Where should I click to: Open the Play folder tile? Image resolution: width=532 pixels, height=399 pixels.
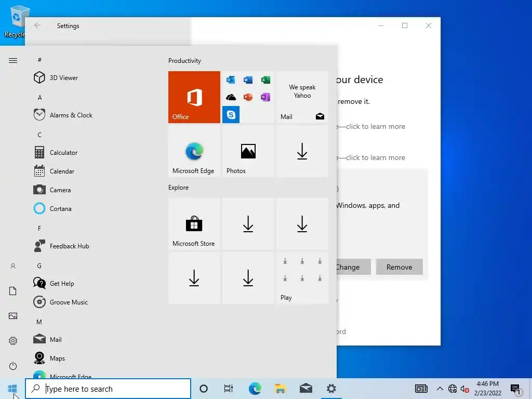point(302,278)
